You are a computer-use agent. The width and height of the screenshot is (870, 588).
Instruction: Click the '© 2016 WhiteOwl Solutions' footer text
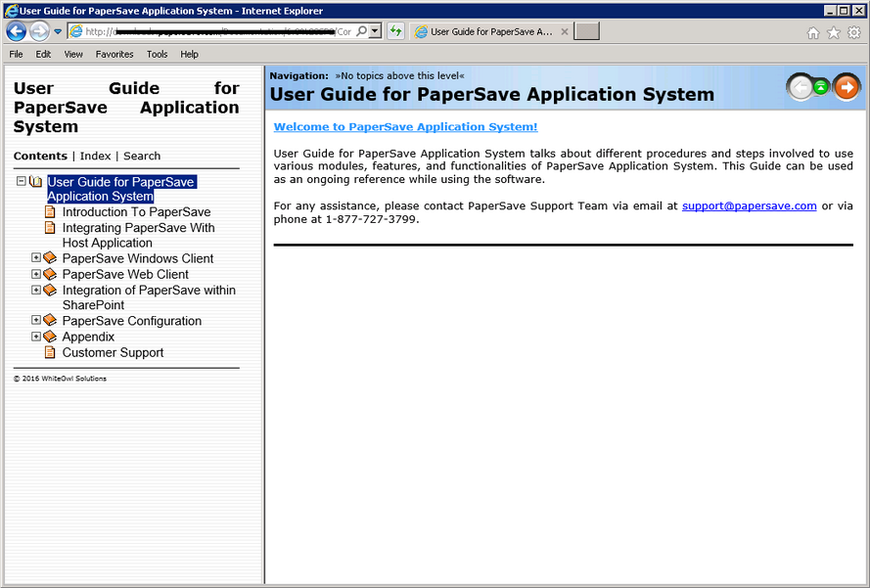pos(60,379)
